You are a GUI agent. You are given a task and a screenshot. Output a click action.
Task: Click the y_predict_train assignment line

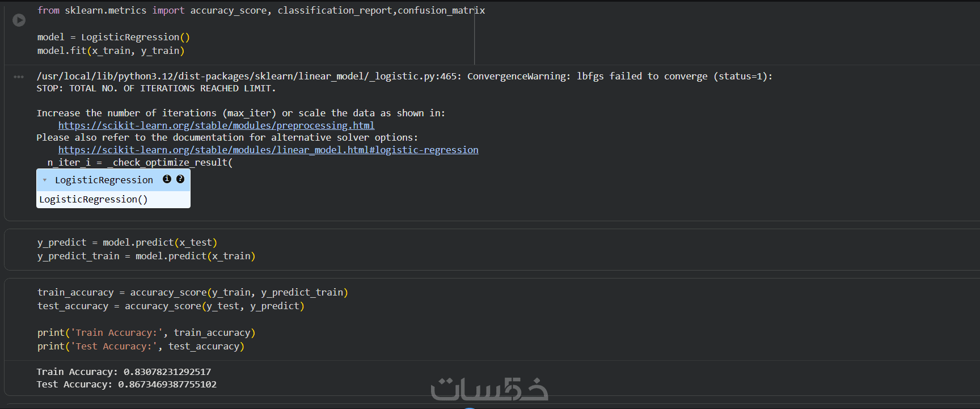pyautogui.click(x=146, y=256)
